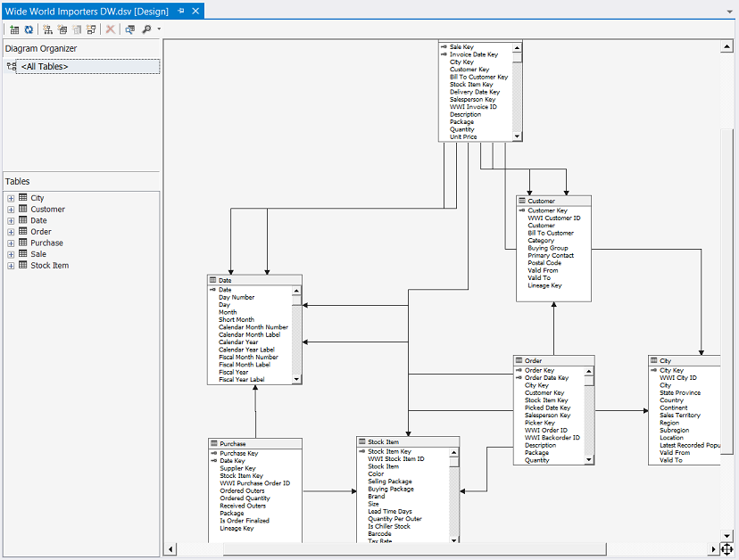Click the Sale Key column in diagram
739x560 pixels.
coord(461,46)
